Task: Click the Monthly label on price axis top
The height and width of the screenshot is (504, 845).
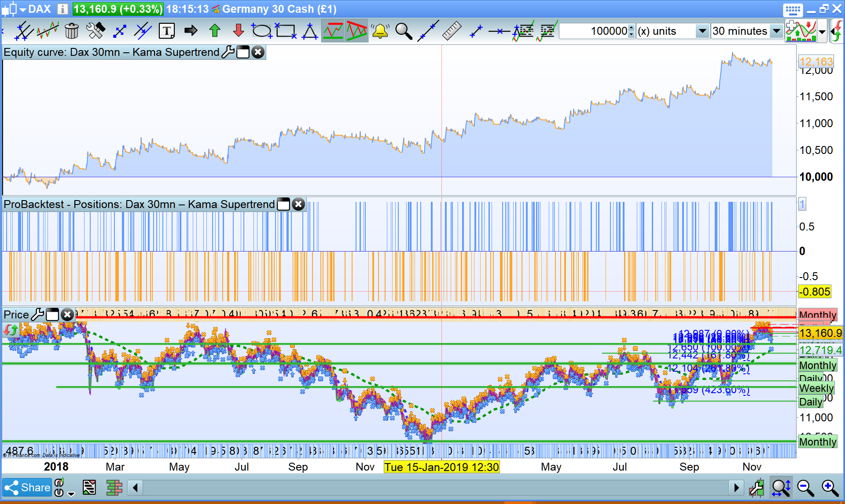Action: (x=817, y=315)
